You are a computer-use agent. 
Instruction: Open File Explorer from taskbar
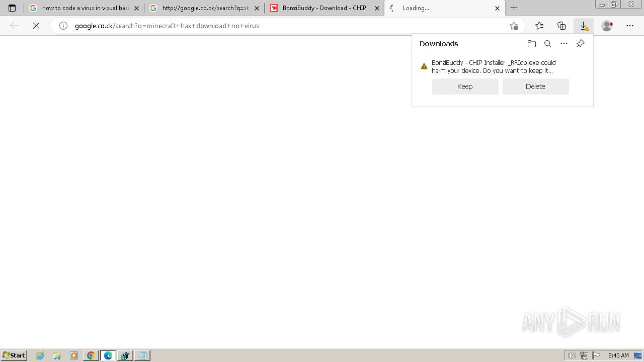57,355
